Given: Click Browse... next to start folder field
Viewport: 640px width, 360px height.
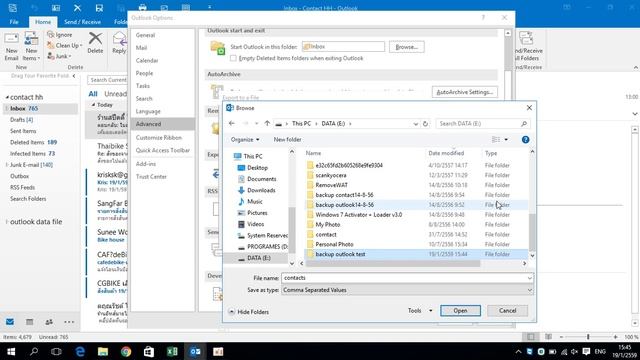Looking at the screenshot, I should pyautogui.click(x=407, y=47).
